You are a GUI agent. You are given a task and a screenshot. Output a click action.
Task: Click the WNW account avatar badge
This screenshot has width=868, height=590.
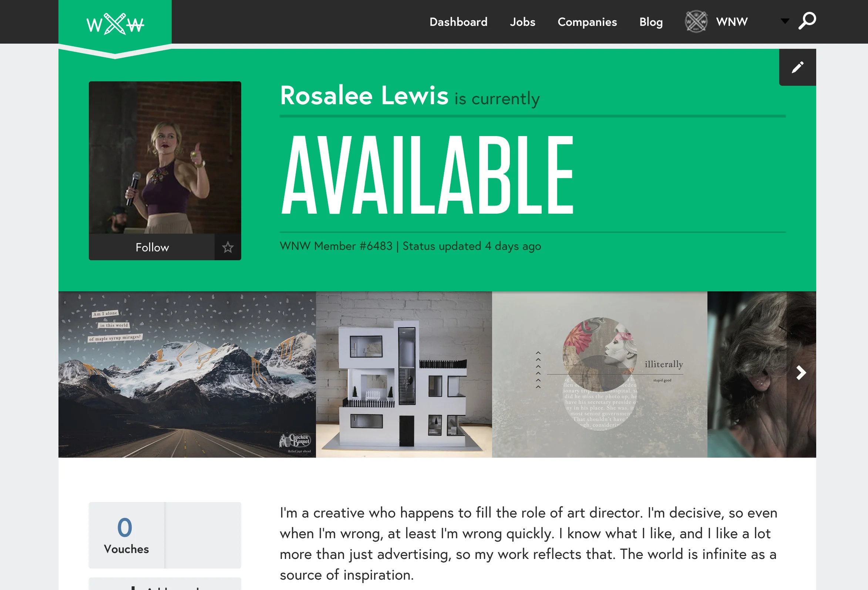pos(696,22)
